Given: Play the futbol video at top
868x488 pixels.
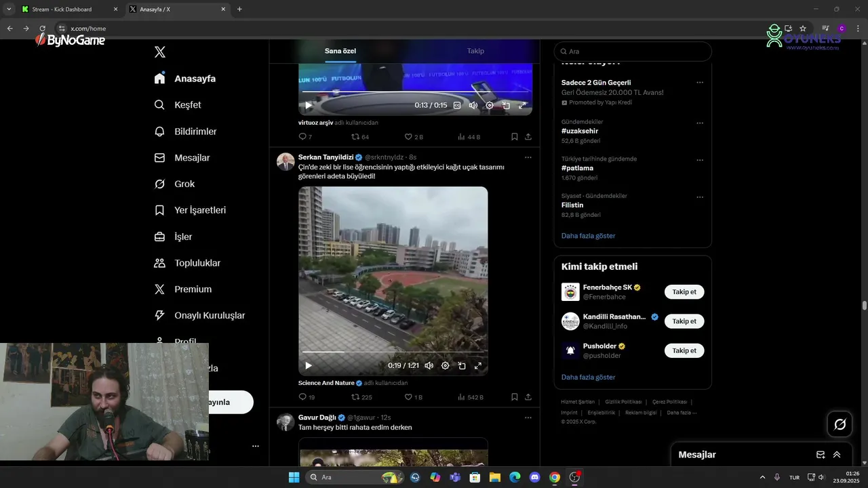Looking at the screenshot, I should click(x=309, y=105).
